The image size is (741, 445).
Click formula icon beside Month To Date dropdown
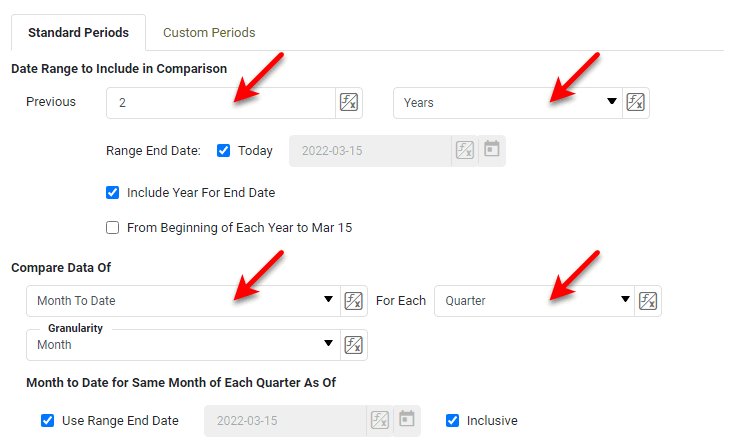353,300
